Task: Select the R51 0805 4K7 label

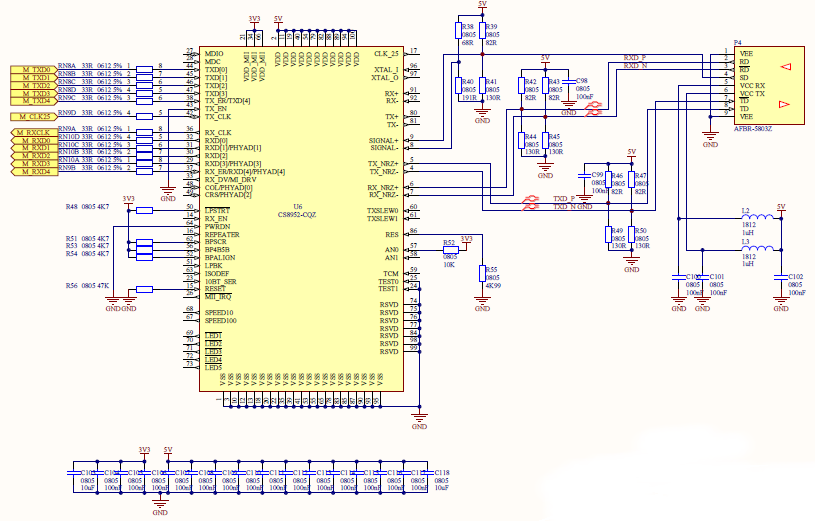Action: [x=87, y=238]
